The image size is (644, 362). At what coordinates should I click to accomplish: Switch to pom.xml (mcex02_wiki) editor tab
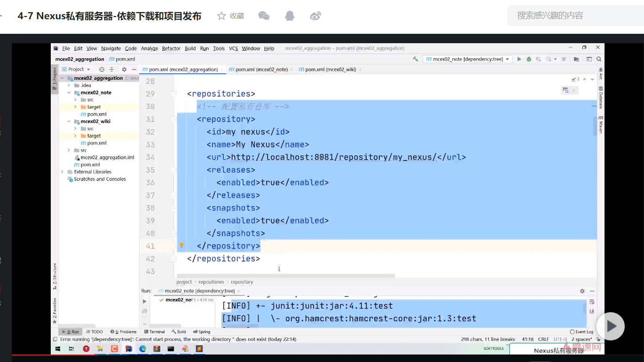(x=330, y=69)
